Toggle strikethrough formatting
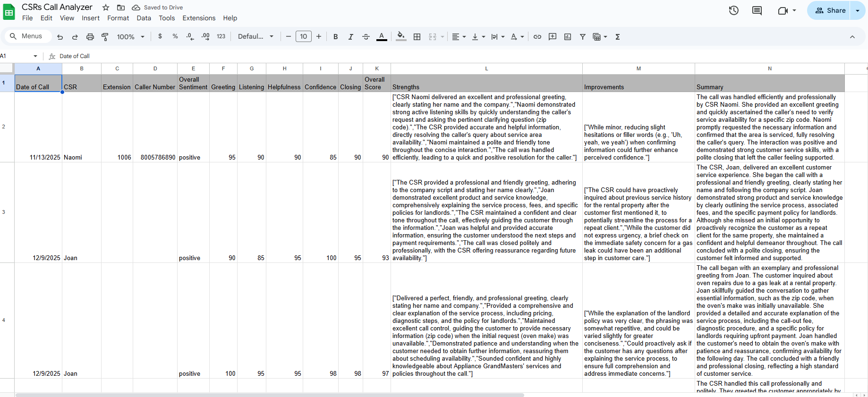Viewport: 868px width, 397px height. 366,37
